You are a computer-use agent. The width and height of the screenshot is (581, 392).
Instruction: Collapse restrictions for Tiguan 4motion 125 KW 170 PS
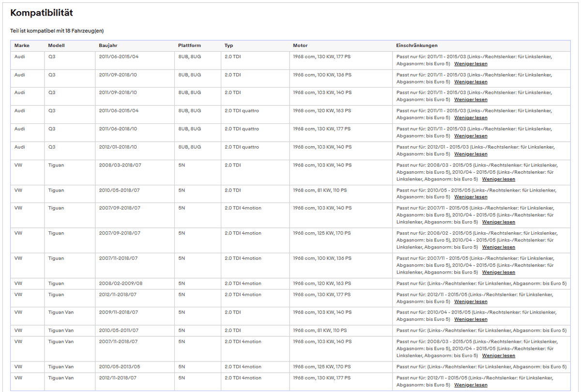(499, 247)
